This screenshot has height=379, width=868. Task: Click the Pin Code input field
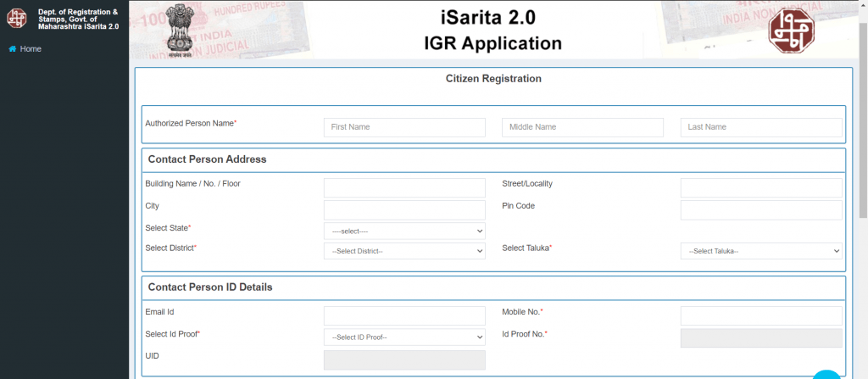click(x=760, y=209)
